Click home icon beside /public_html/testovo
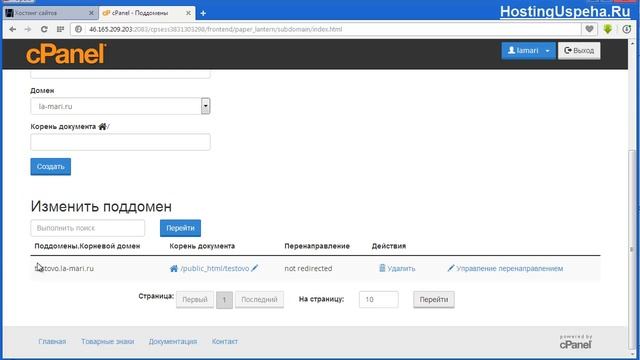 pyautogui.click(x=174, y=269)
